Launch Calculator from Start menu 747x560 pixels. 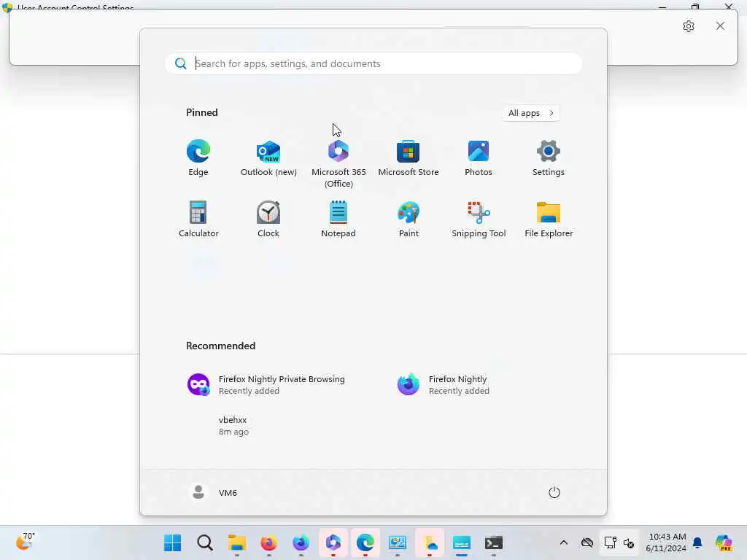198,219
